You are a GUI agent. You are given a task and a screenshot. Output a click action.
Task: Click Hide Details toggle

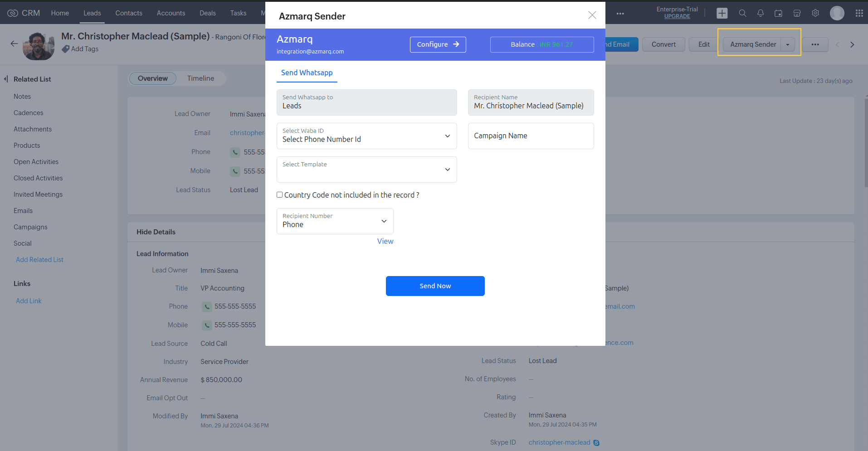pyautogui.click(x=156, y=232)
